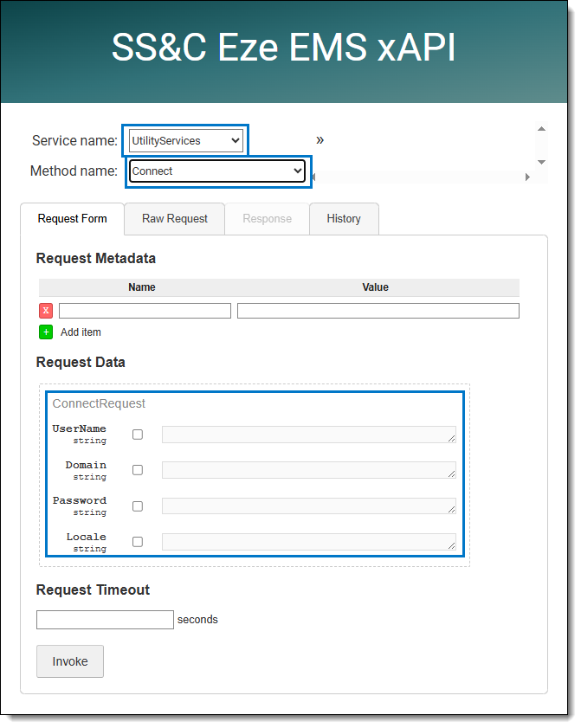Click the metadata Name input field
The image size is (581, 728).
145,311
